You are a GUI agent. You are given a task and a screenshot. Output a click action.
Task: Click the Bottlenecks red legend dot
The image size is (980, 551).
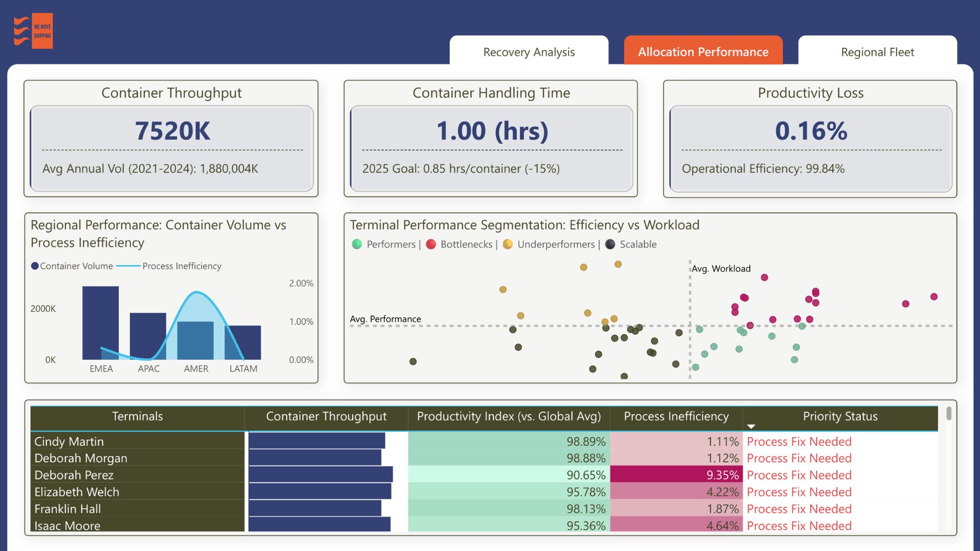[431, 244]
